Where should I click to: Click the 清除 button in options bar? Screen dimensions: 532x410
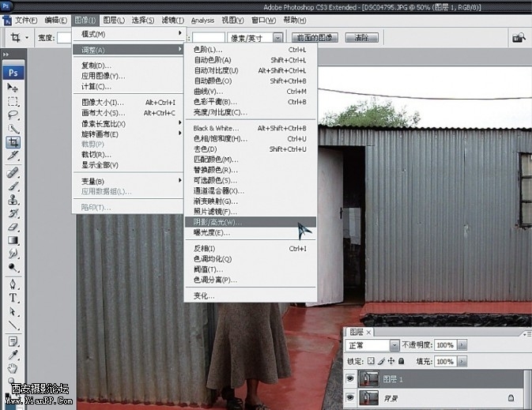tap(361, 37)
